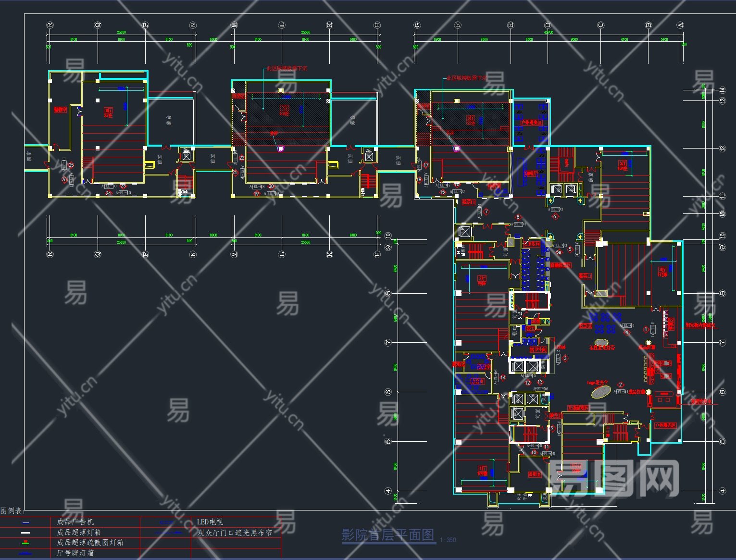
Task: Pick the red numbered marker 24
Action: (x=109, y=193)
